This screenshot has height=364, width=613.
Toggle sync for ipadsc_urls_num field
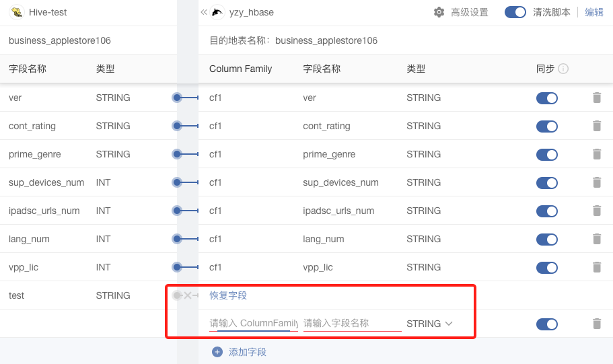pyautogui.click(x=547, y=211)
